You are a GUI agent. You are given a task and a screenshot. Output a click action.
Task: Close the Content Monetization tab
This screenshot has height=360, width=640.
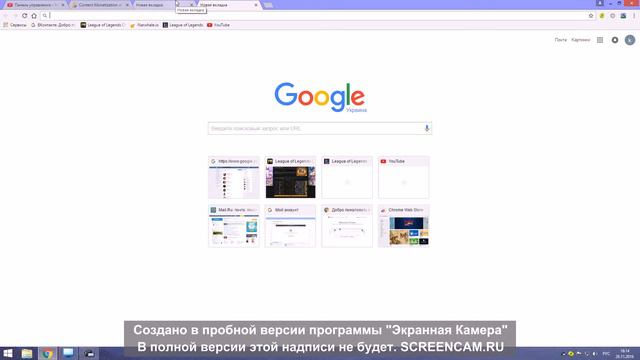pos(127,5)
